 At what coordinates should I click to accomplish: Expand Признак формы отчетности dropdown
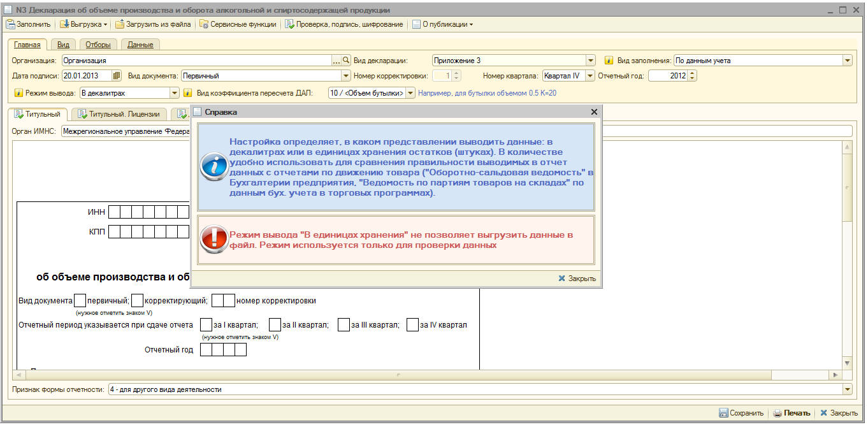[847, 389]
